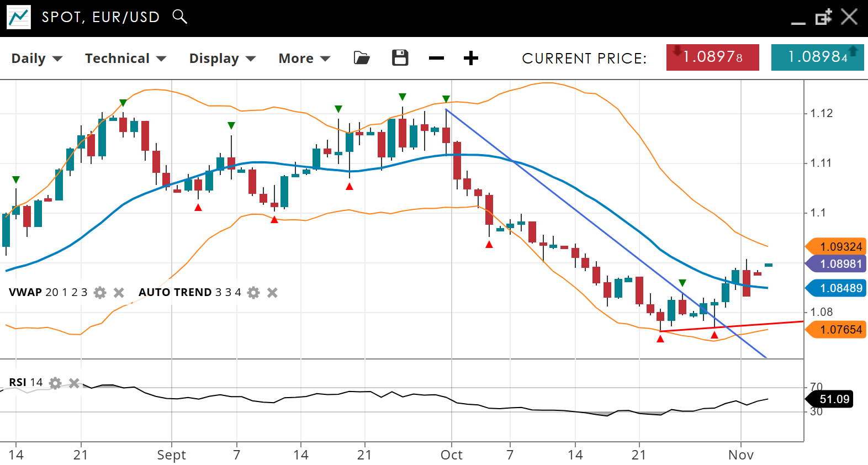This screenshot has height=465, width=868.
Task: Open VWAP indicator settings gear
Action: 100,293
